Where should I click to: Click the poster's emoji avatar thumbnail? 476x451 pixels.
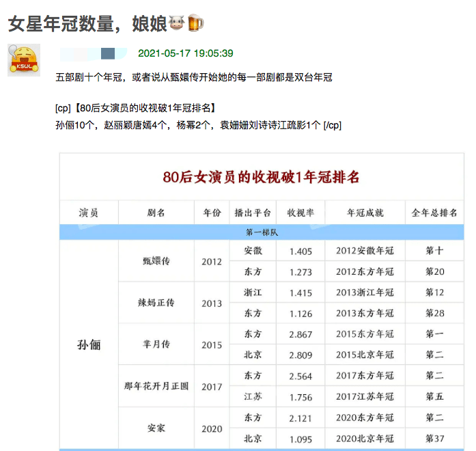pyautogui.click(x=24, y=60)
